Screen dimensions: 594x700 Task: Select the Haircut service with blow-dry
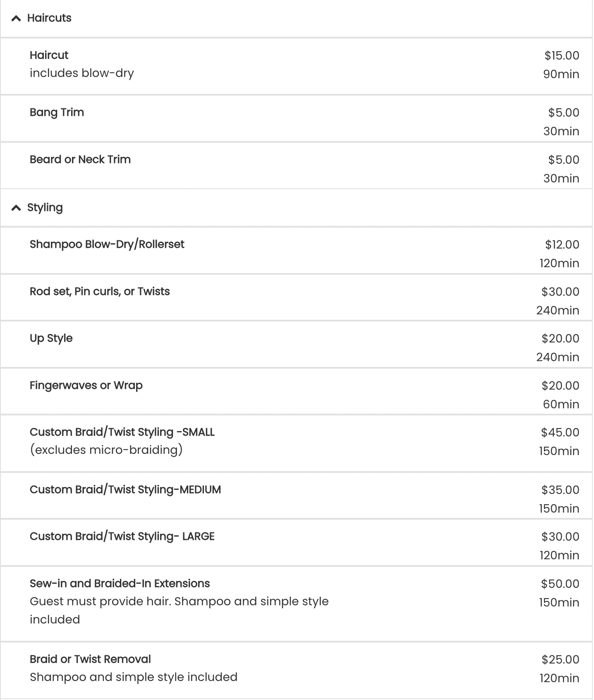[x=296, y=66]
